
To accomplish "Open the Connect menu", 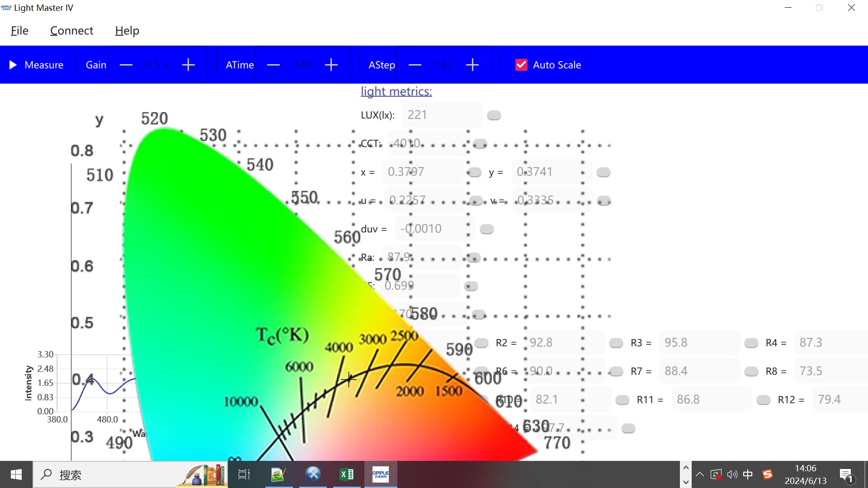I will click(x=71, y=31).
